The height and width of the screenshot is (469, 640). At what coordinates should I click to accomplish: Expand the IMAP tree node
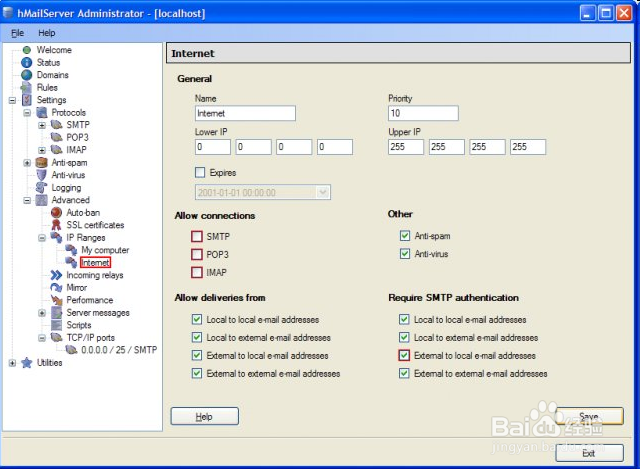[42, 150]
